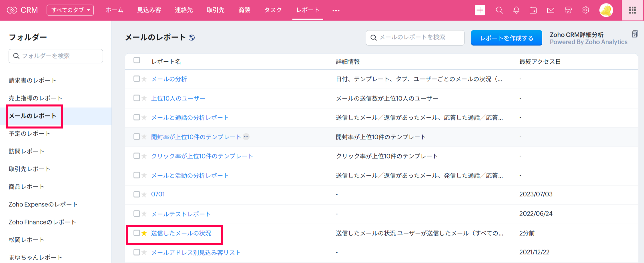Click the plus quick-create icon

pos(480,10)
